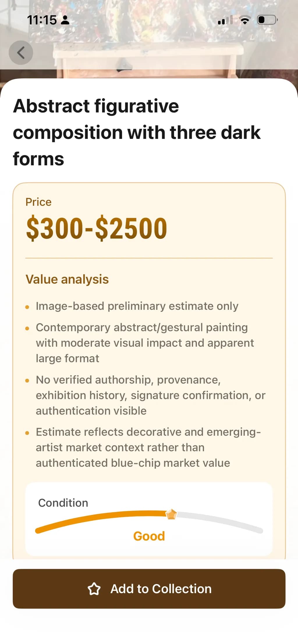Screen dimensions: 298x644
Task: Tap the person icon beside the clock
Action: [65, 20]
